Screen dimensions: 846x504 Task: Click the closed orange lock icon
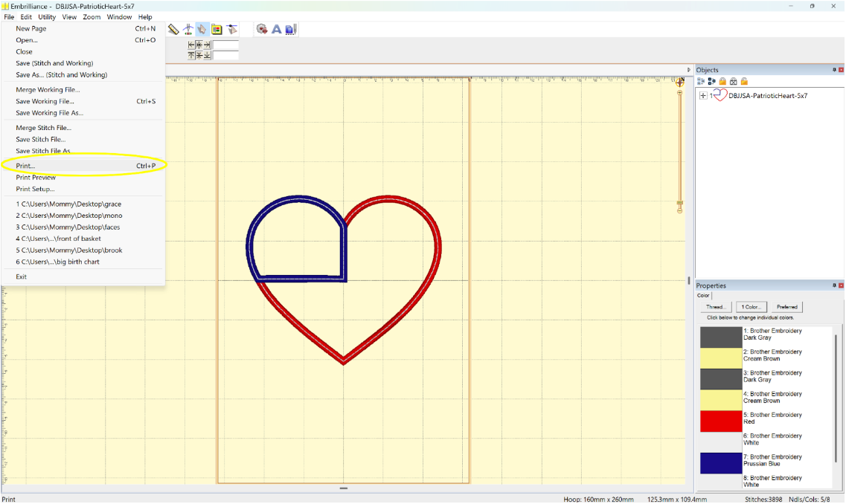tap(722, 81)
